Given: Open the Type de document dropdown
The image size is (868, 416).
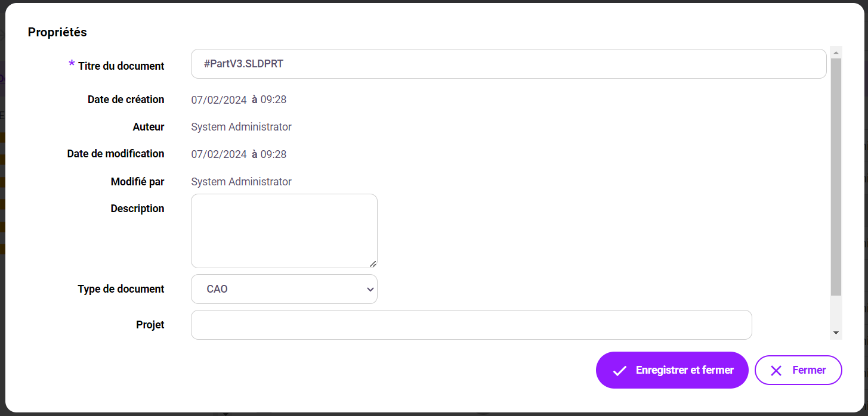Looking at the screenshot, I should click(x=284, y=289).
